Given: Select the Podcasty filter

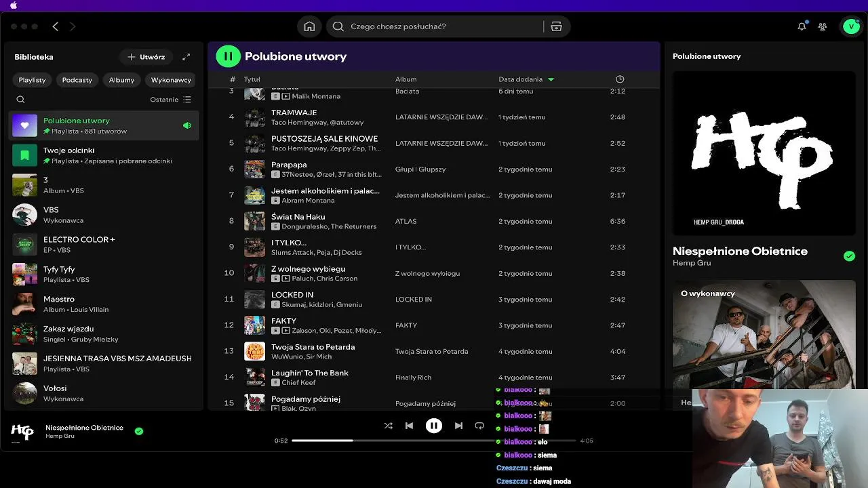Looking at the screenshot, I should (x=77, y=80).
